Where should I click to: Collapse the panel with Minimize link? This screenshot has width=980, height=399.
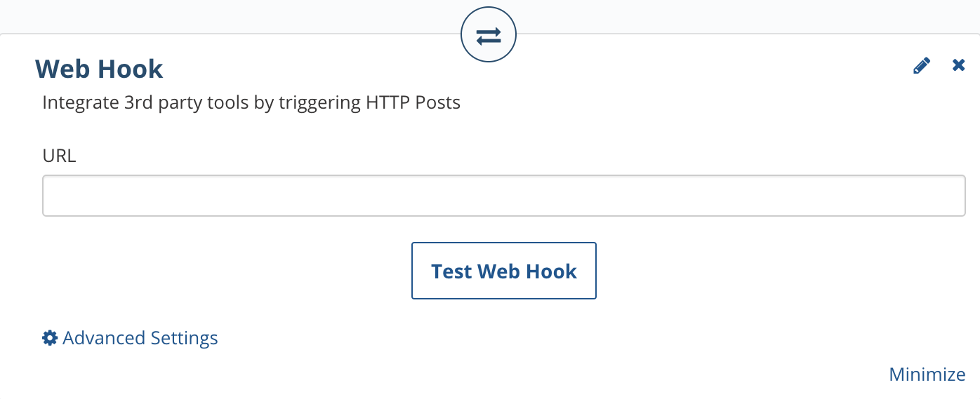[x=927, y=374]
